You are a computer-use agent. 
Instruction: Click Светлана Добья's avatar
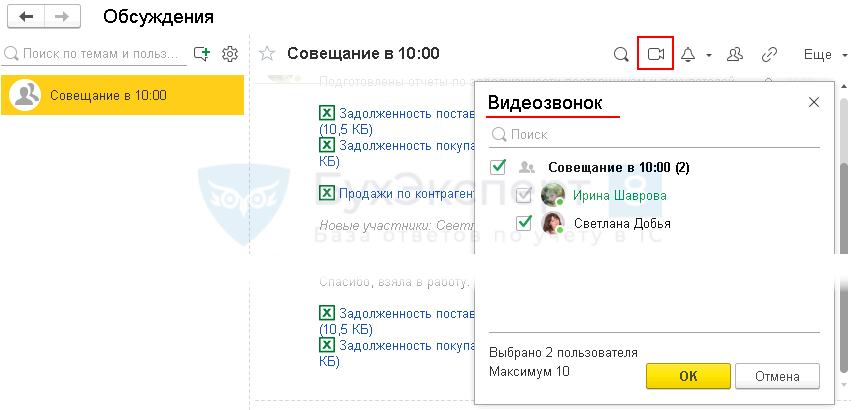(x=553, y=223)
